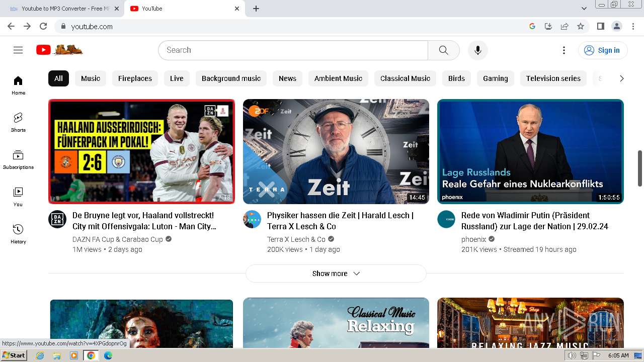Click in the YouTube search field
Image resolution: width=644 pixels, height=362 pixels.
click(293, 50)
